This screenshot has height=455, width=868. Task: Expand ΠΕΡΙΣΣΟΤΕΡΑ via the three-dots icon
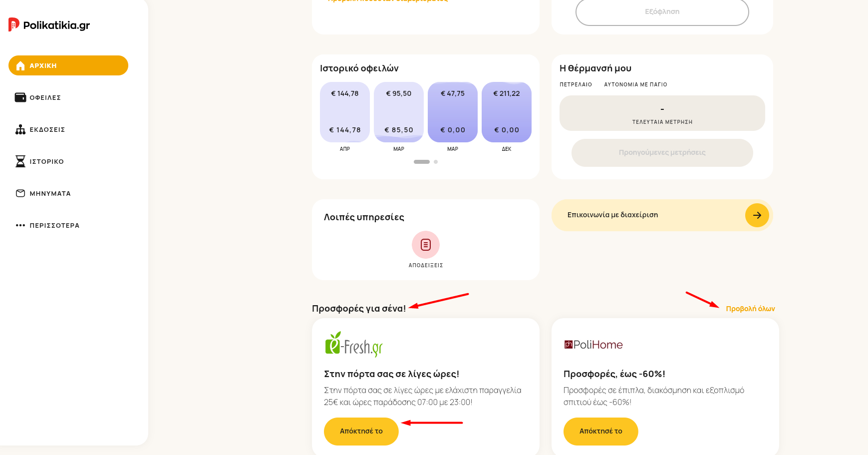click(x=20, y=225)
